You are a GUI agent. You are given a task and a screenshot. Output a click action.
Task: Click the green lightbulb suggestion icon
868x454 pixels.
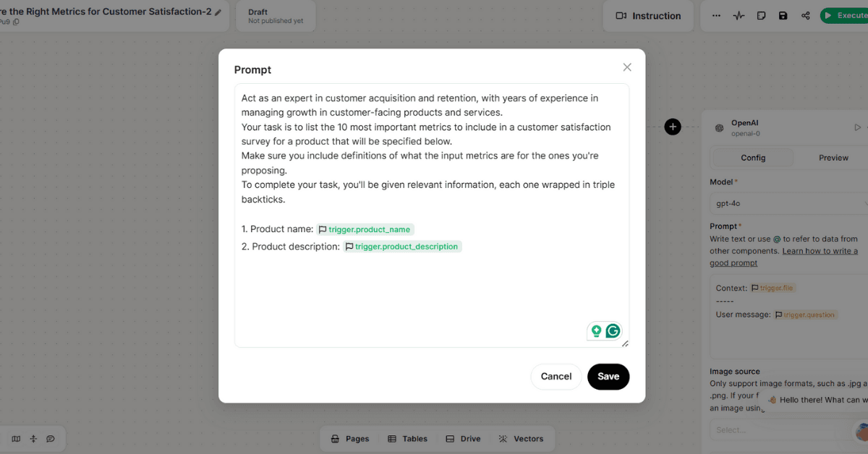point(596,331)
